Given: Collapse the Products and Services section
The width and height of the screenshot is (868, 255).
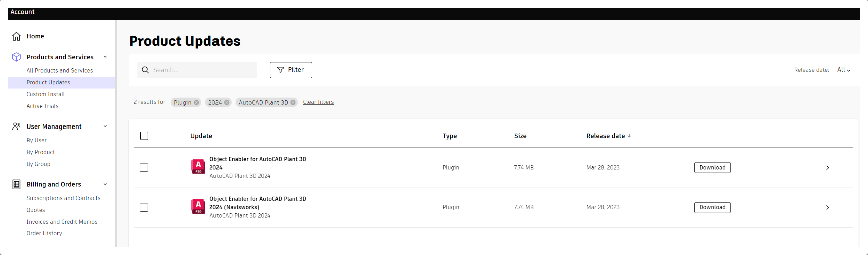Looking at the screenshot, I should [105, 57].
